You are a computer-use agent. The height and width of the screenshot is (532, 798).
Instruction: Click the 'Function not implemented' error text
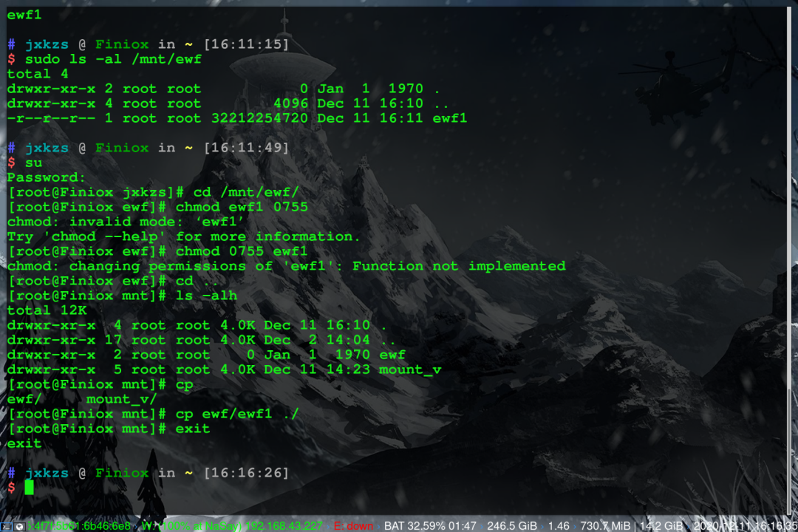pos(459,266)
